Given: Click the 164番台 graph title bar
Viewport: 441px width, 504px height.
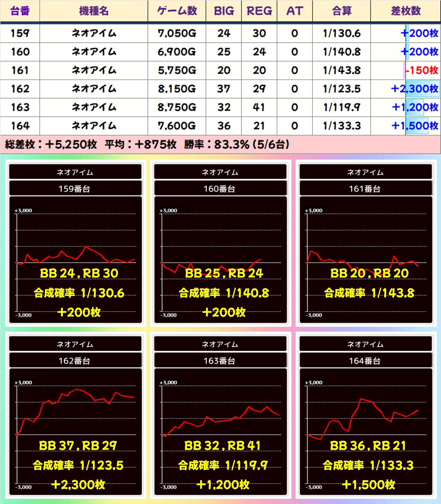Looking at the screenshot, I should 366,361.
